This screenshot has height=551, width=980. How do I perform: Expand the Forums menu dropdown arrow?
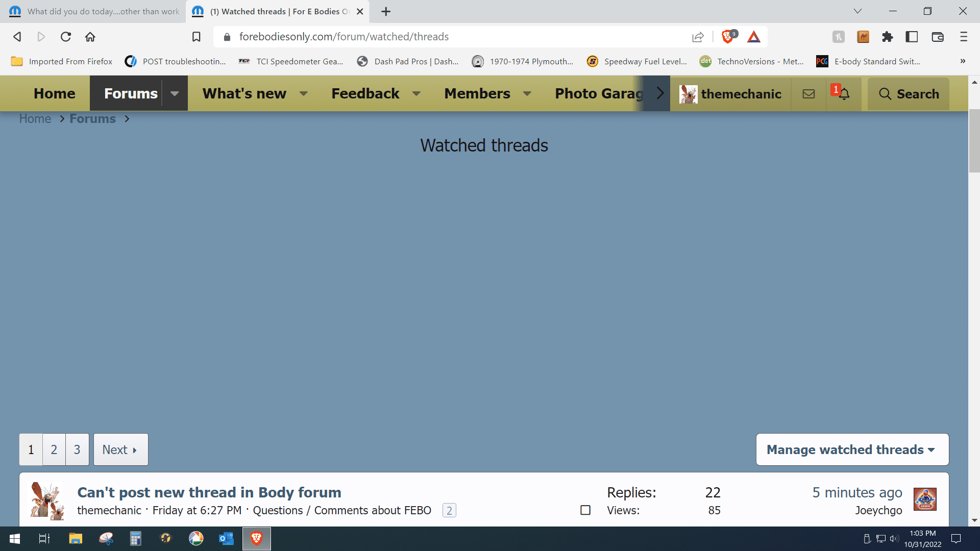pos(175,94)
